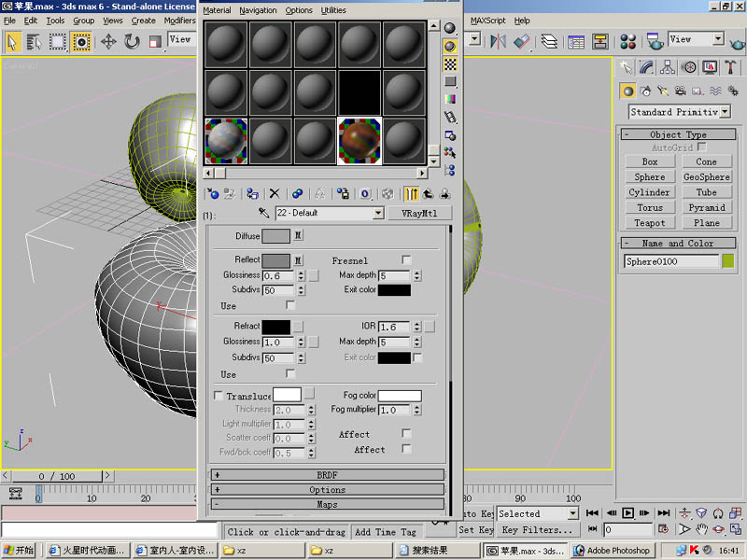Open the Reflect color swatch
This screenshot has height=560, width=747.
click(275, 260)
